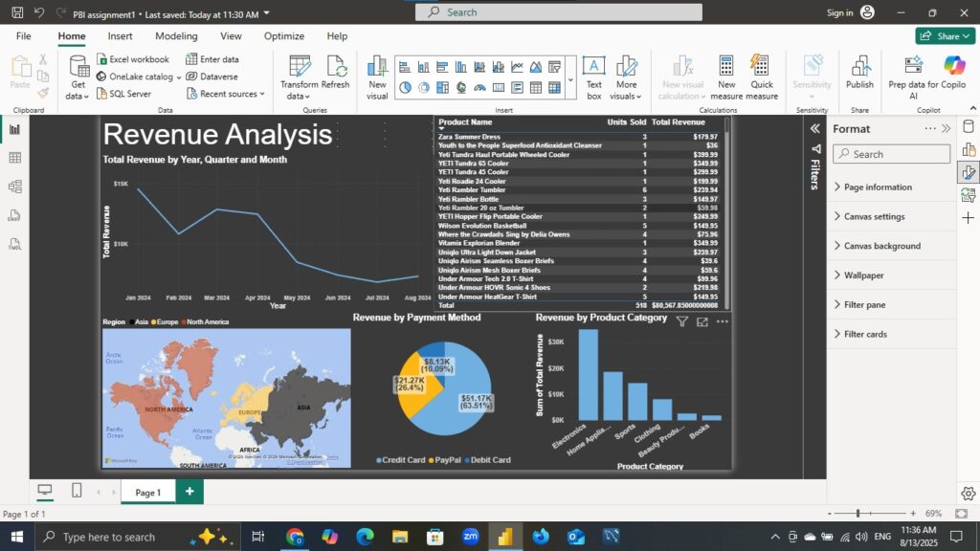Insert a pie chart visual
This screenshot has height=551, width=980.
tap(405, 87)
